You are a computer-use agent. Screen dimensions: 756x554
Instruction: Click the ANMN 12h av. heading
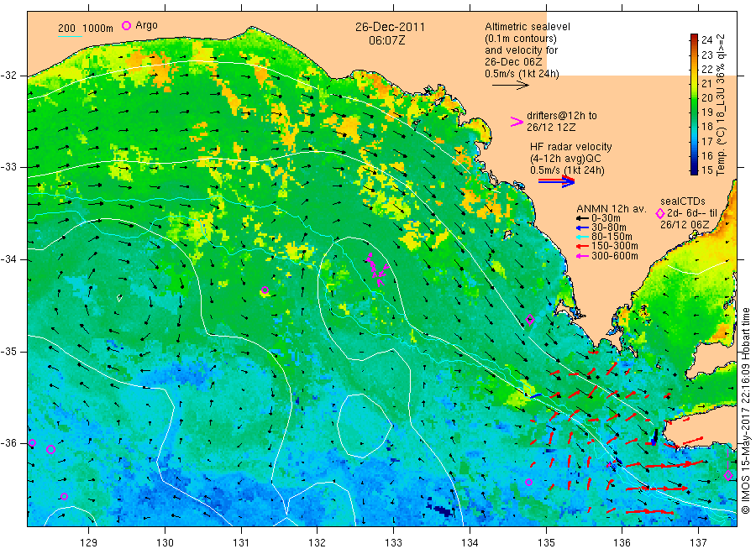click(x=611, y=209)
